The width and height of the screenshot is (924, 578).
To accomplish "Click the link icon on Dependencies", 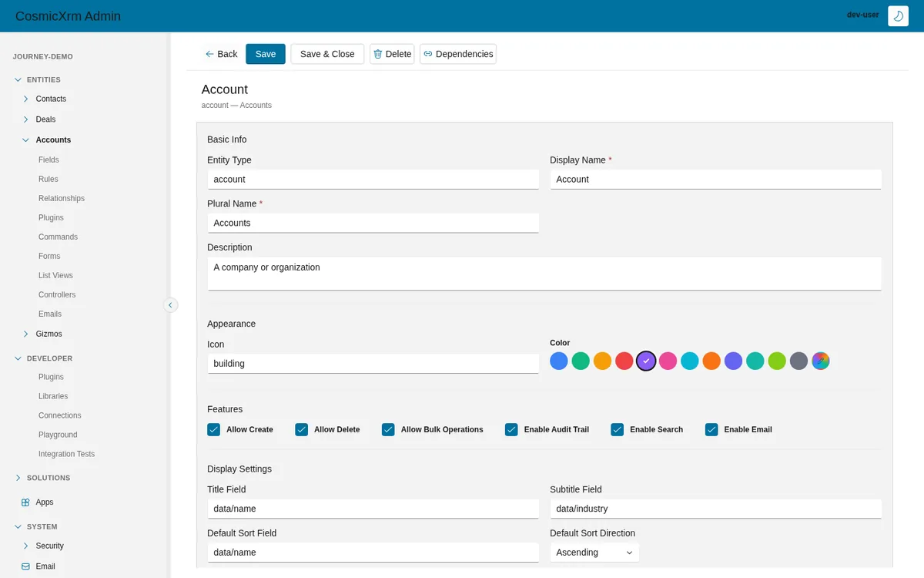I will 428,54.
